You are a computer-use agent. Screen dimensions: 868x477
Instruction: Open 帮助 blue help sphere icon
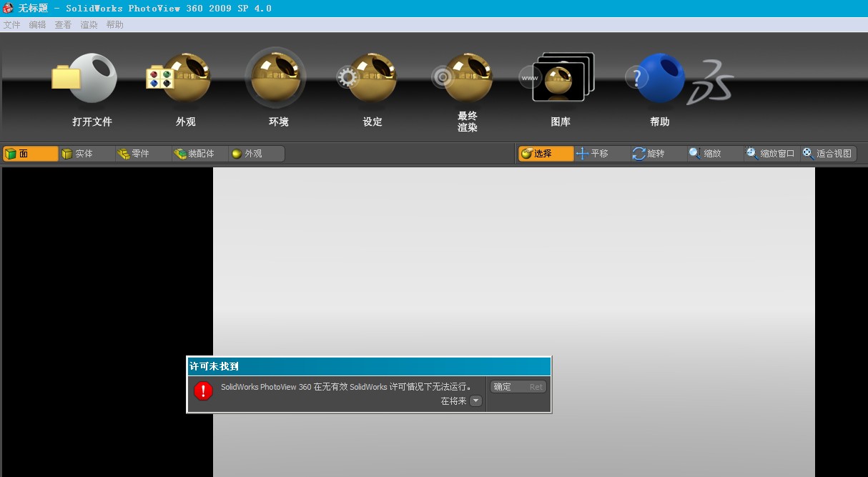[x=655, y=79]
